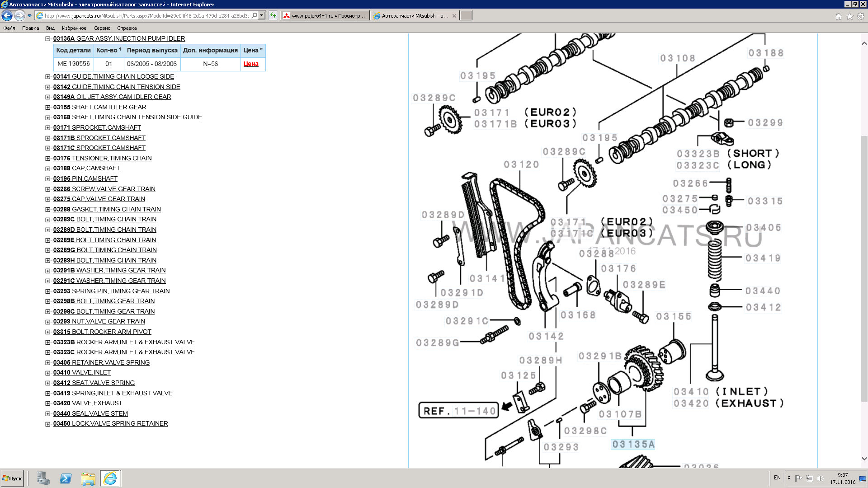The width and height of the screenshot is (868, 488).
Task: Expand 03450 LOCK,VALVE SPRING RETAINER
Action: 47,424
